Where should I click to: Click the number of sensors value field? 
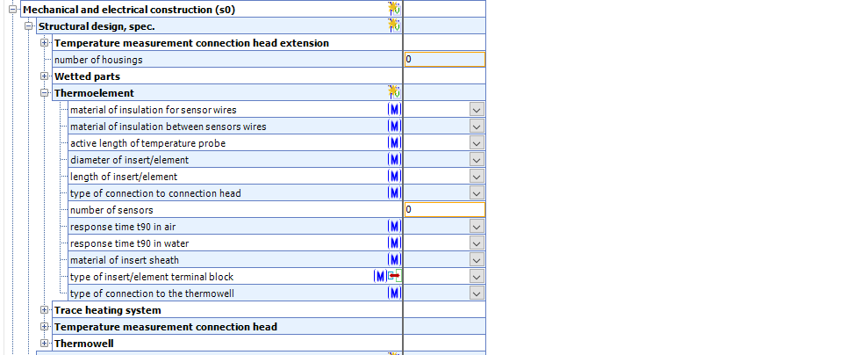click(x=444, y=210)
